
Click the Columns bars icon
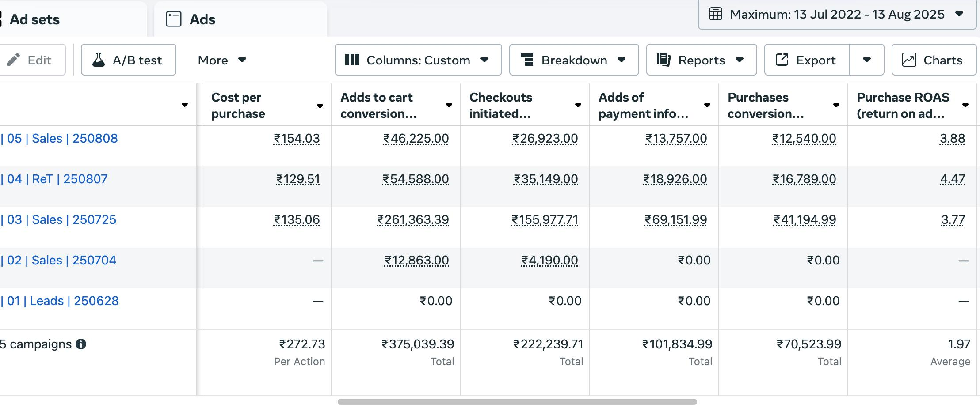pos(352,60)
